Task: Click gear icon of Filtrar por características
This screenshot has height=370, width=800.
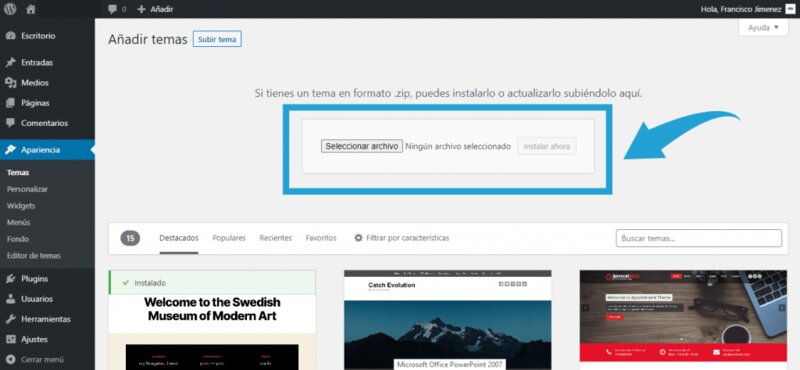Action: (x=359, y=238)
